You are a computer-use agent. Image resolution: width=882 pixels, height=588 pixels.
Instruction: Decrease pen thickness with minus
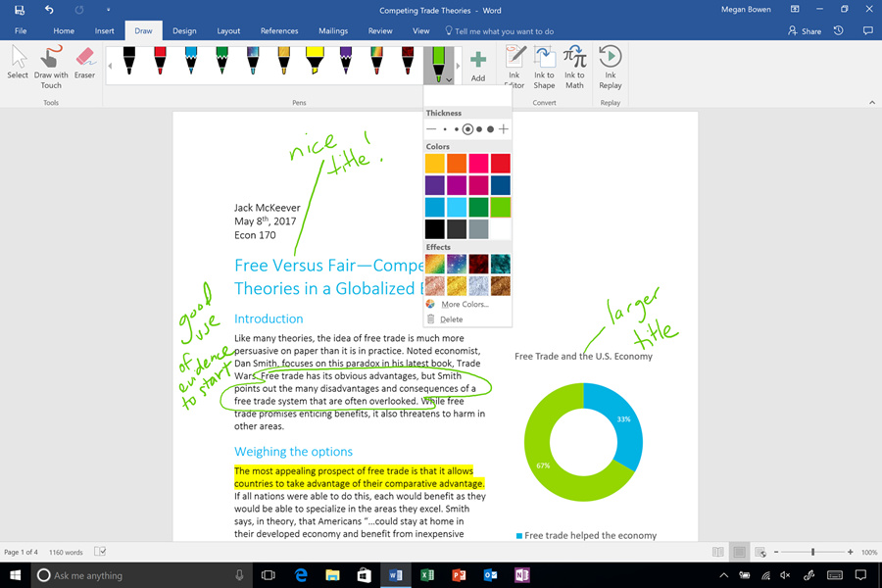tap(431, 128)
